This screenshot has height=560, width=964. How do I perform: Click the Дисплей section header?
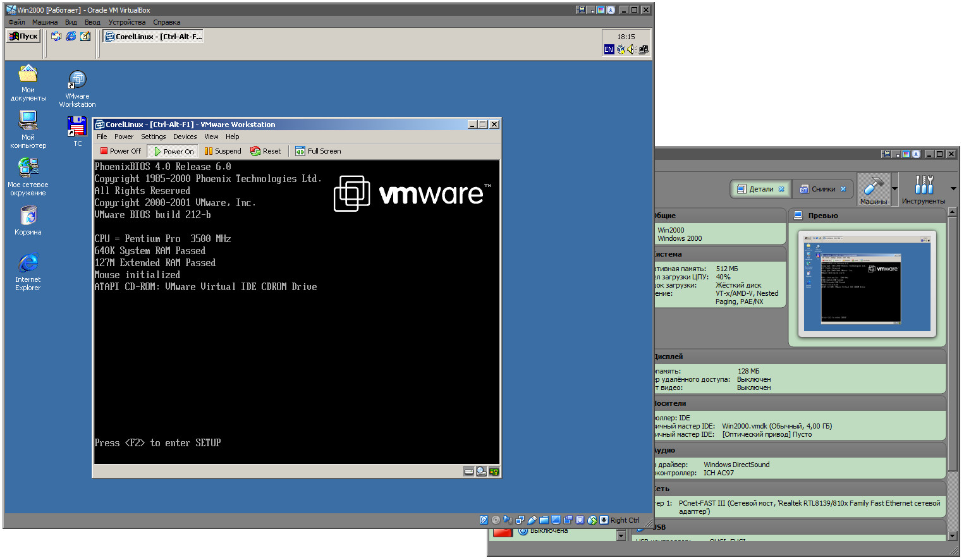point(800,356)
